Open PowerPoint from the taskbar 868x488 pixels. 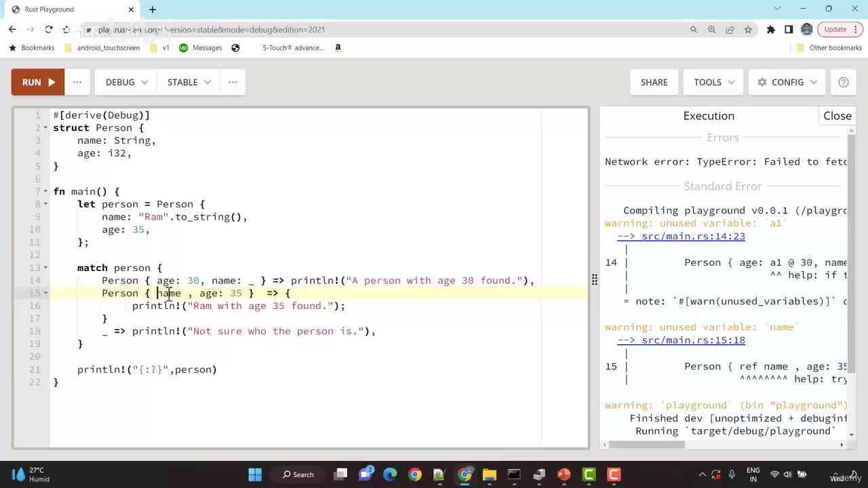pyautogui.click(x=564, y=474)
